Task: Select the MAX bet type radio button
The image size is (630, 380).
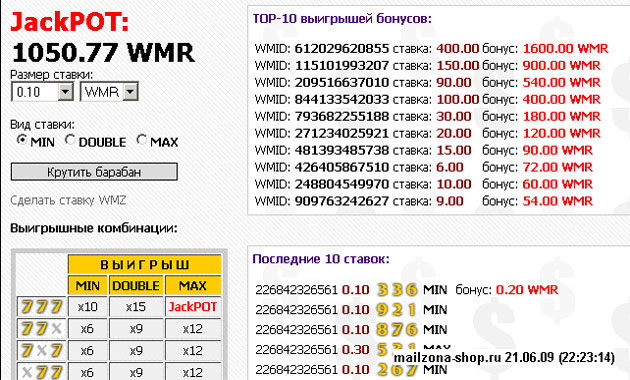Action: coord(141,140)
